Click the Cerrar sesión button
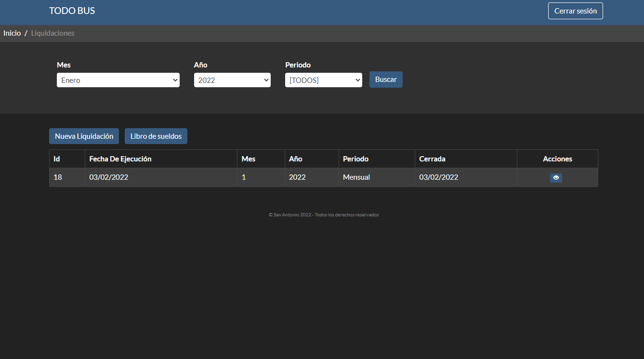Viewport: 644px width, 359px height. [x=575, y=11]
